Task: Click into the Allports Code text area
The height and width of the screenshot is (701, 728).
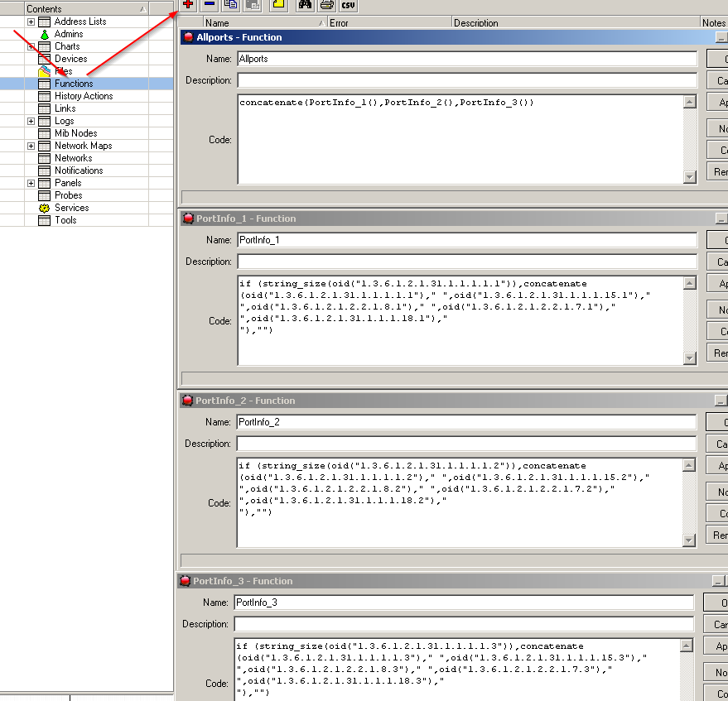Action: [460, 139]
